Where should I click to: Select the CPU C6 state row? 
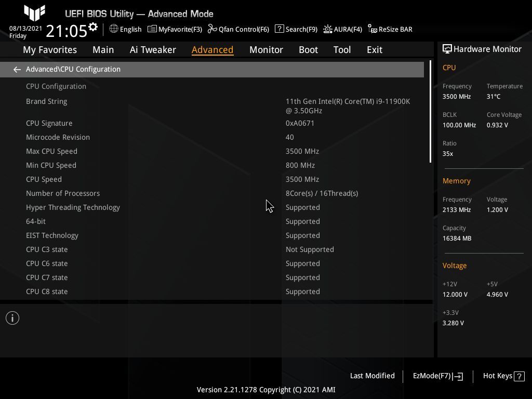212,263
